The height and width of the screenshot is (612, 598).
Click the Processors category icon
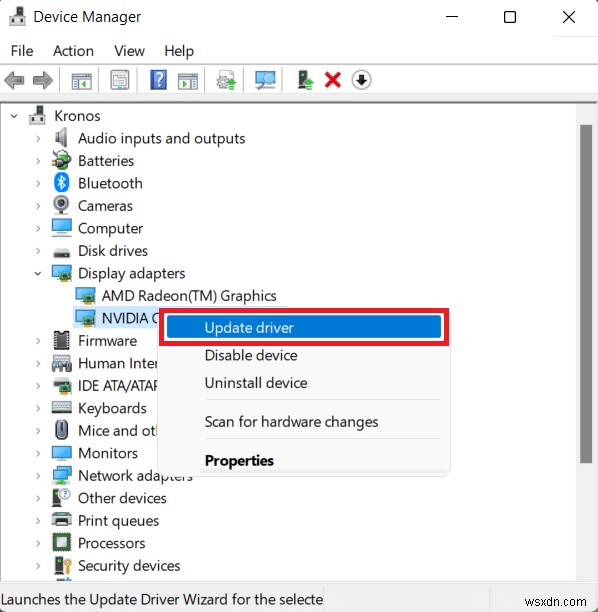(61, 543)
